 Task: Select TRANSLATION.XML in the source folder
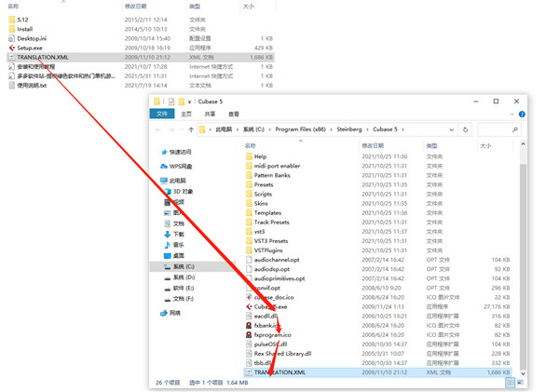[141, 57]
